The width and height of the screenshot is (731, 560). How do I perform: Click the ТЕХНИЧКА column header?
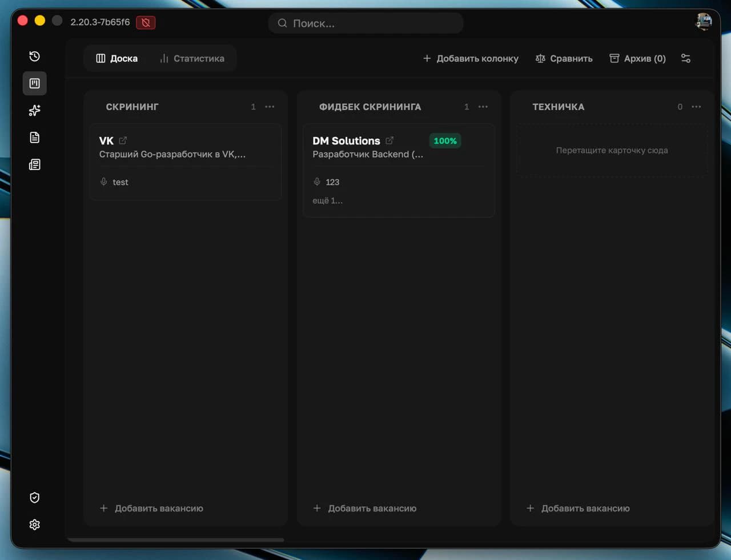[559, 107]
